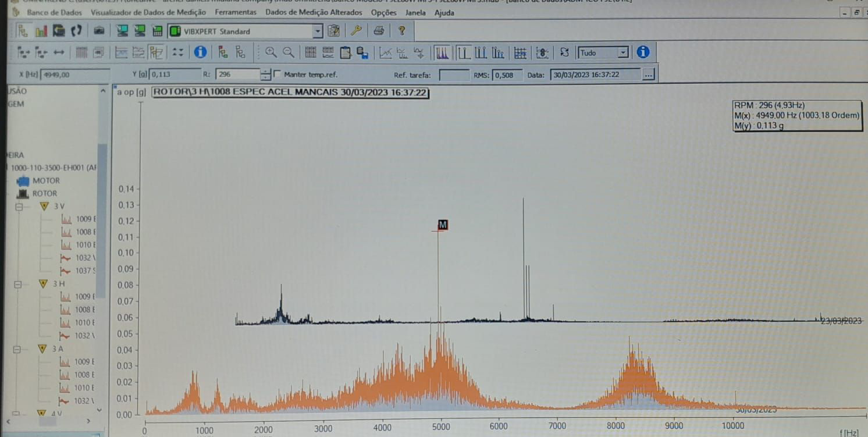Open the Tudo filter dropdown
The width and height of the screenshot is (868, 437).
click(623, 53)
